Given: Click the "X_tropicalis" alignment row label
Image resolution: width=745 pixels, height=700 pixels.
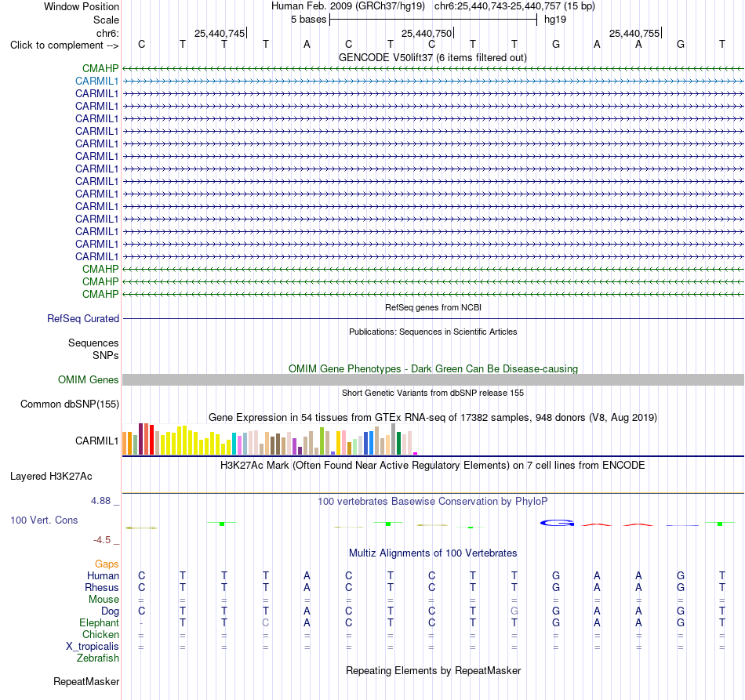Looking at the screenshot, I should (x=93, y=647).
